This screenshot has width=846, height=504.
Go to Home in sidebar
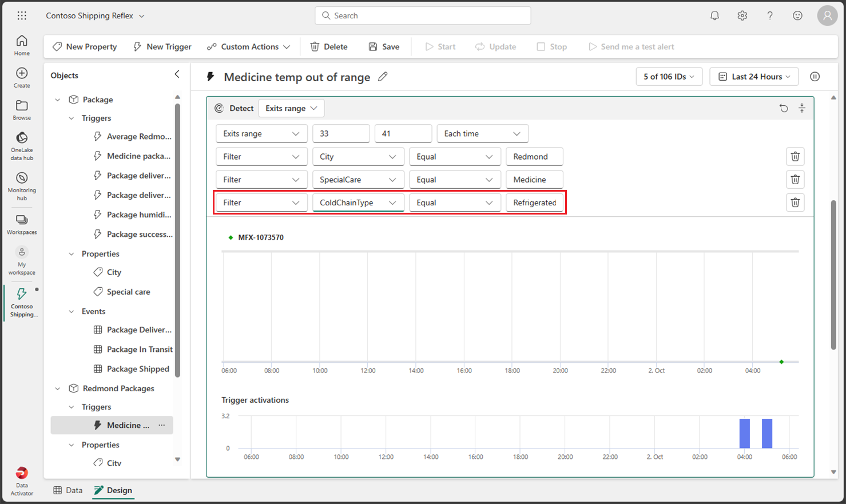pyautogui.click(x=22, y=45)
